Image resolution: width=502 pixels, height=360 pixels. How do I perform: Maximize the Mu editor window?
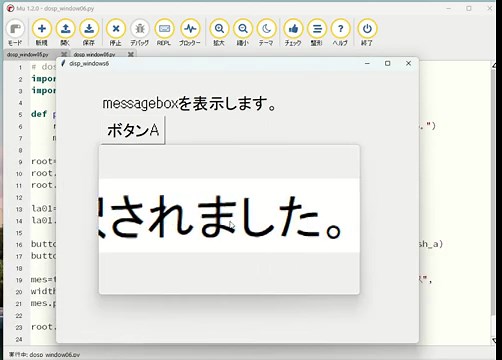[469, 8]
